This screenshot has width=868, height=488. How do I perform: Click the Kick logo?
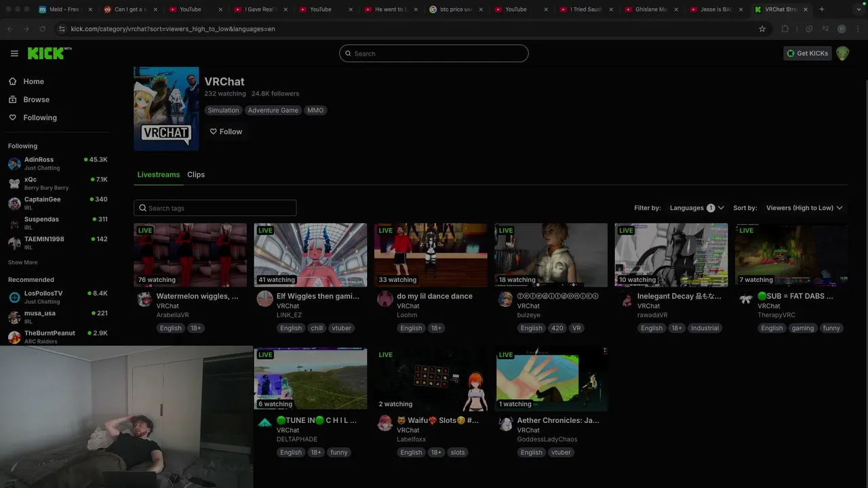coord(49,54)
